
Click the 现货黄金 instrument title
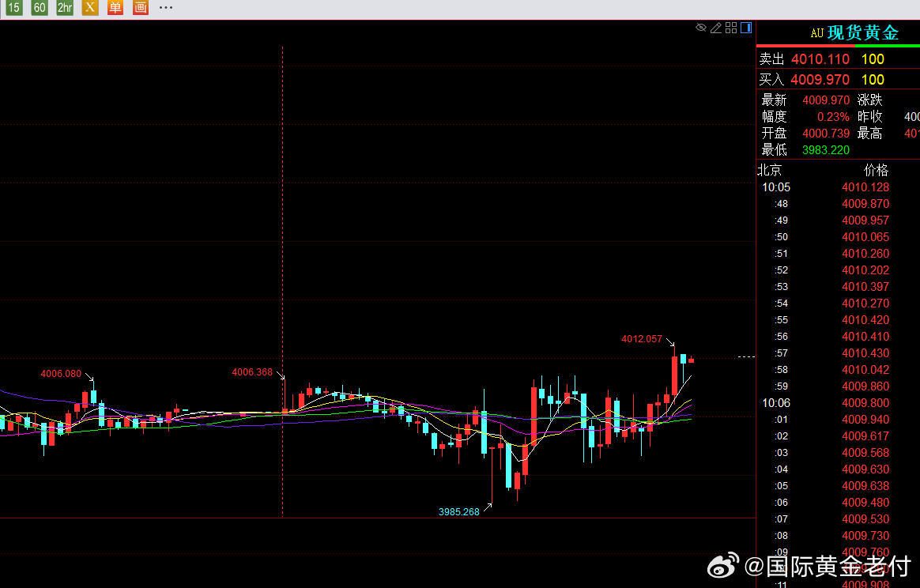pyautogui.click(x=862, y=33)
